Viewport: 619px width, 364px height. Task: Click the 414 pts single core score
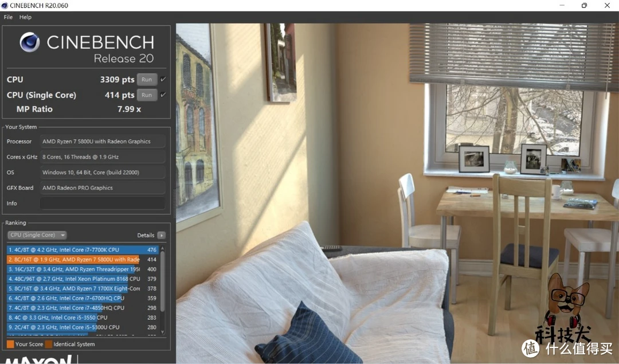click(120, 95)
